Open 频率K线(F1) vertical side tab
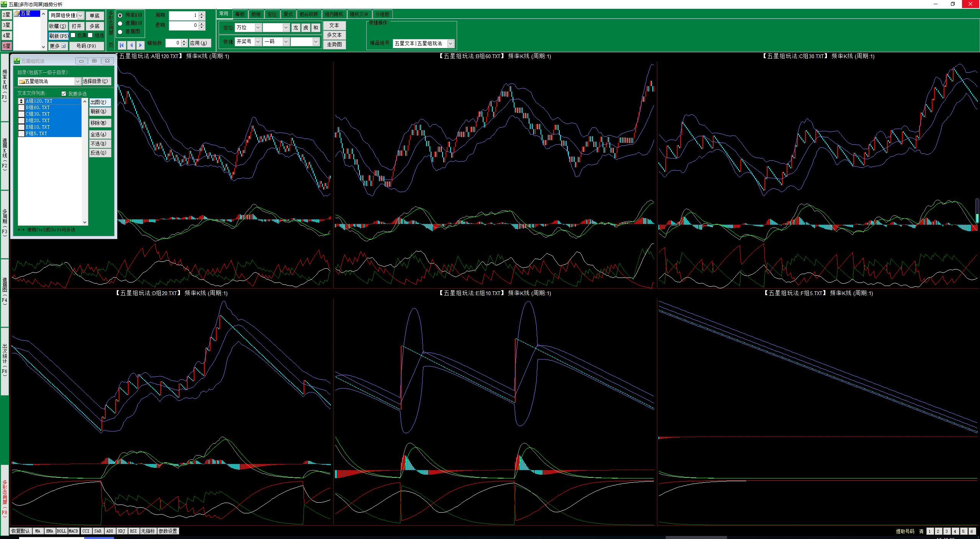Image resolution: width=980 pixels, height=539 pixels. coord(5,87)
